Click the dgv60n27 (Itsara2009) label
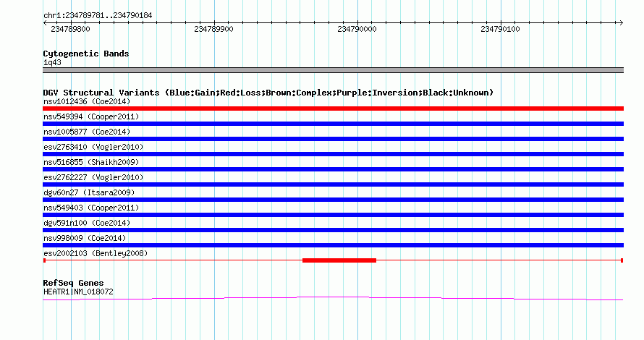 [x=89, y=192]
